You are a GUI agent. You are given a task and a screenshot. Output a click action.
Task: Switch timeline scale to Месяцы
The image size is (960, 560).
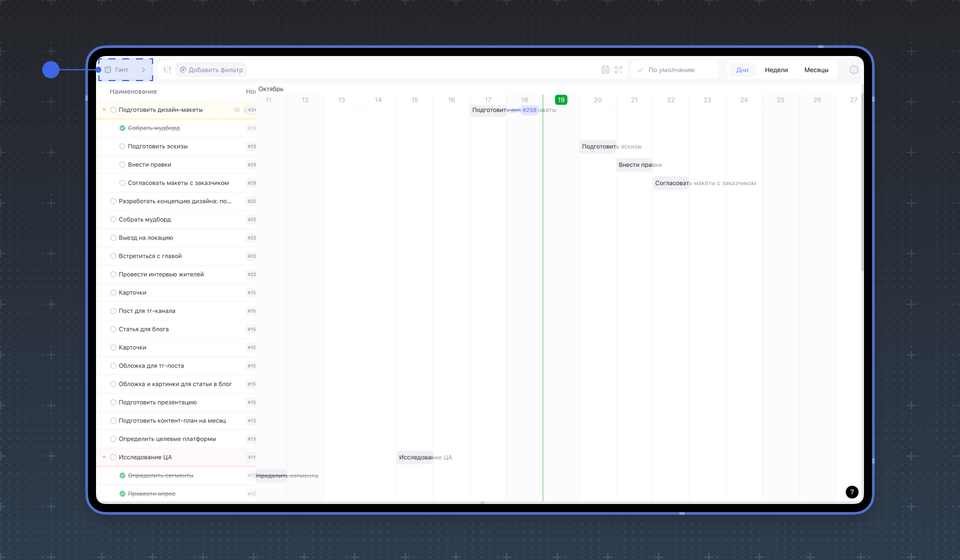(x=816, y=70)
